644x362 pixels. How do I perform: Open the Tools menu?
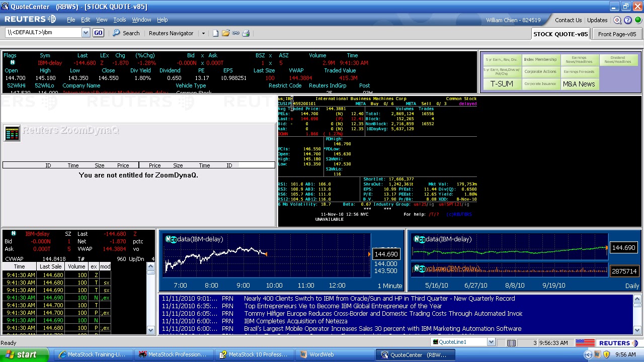(x=120, y=20)
